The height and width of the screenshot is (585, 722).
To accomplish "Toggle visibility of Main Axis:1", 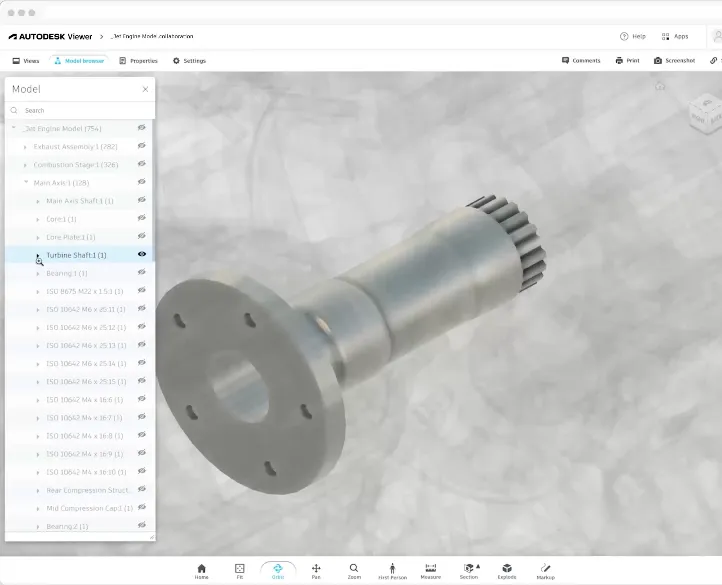I will 142,182.
